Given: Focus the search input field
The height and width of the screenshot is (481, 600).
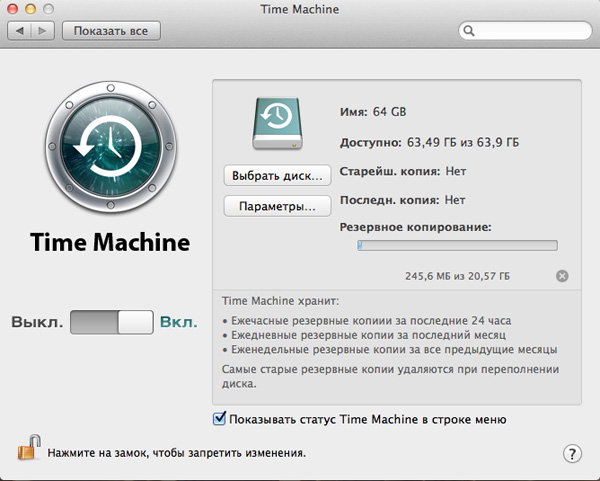Looking at the screenshot, I should click(x=530, y=32).
